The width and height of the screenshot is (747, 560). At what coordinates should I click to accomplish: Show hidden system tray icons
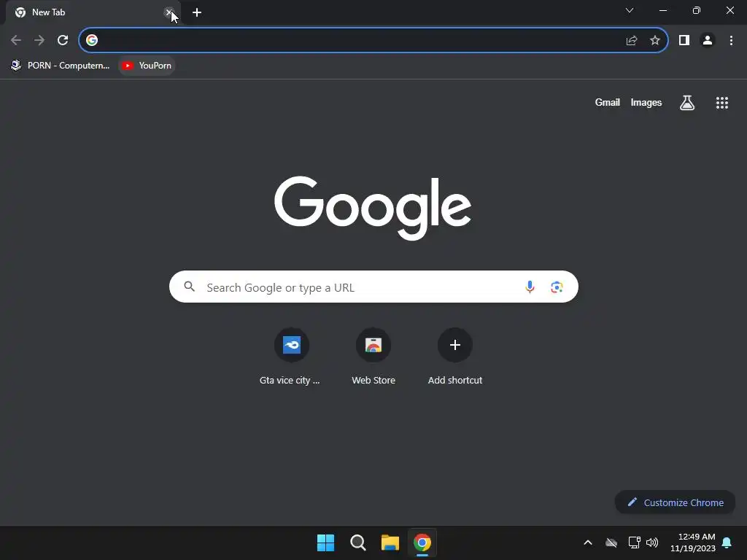tap(588, 542)
